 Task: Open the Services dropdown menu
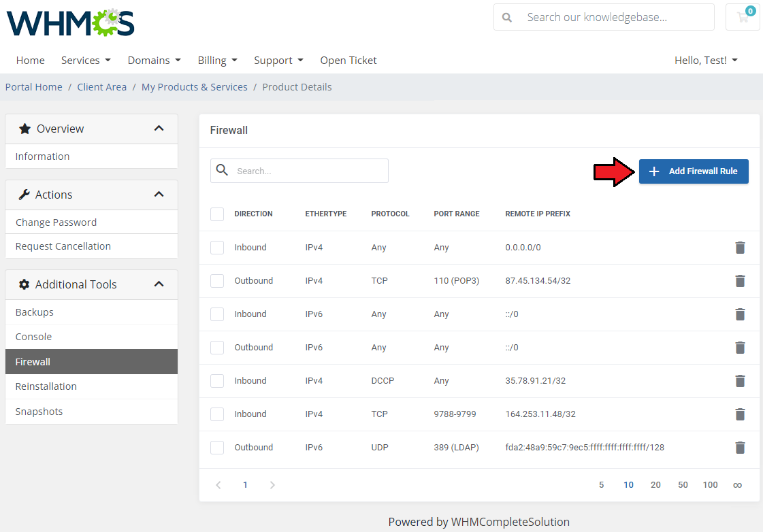pos(86,61)
